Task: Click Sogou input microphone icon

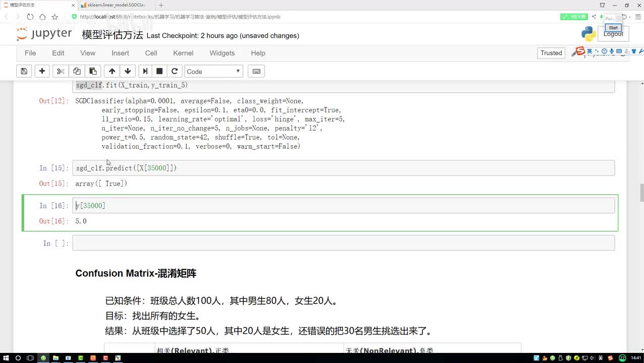Action: tap(612, 51)
